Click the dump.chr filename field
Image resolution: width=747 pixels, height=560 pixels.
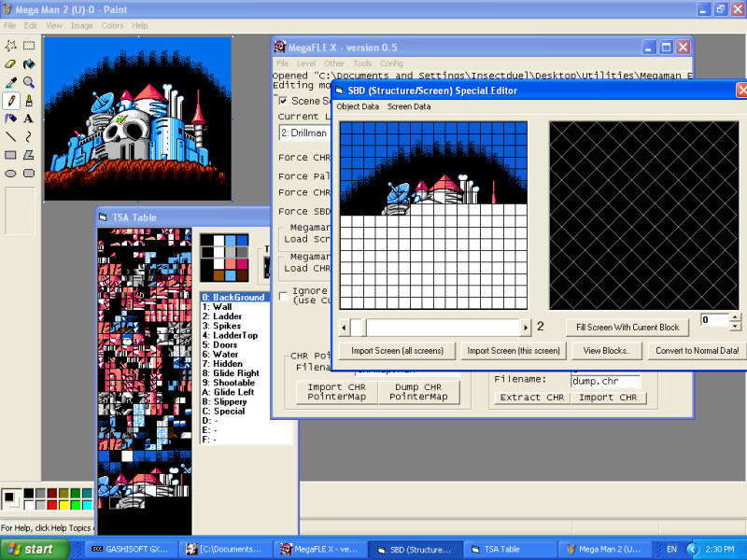pos(605,381)
